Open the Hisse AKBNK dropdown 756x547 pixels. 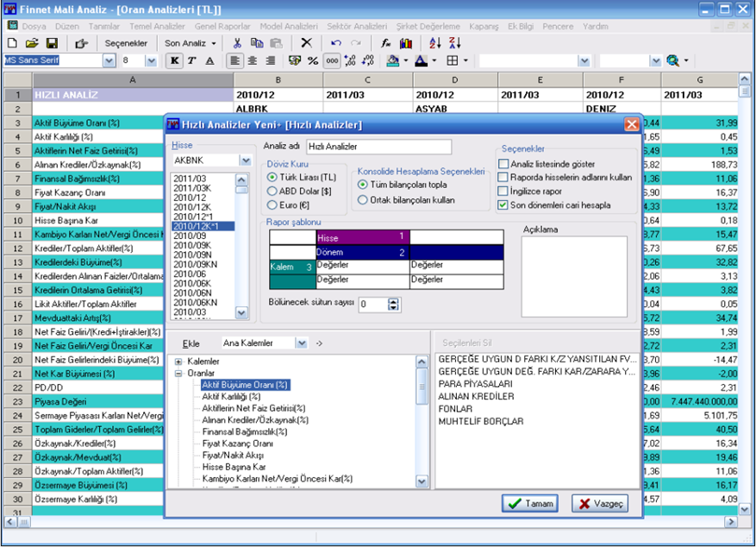point(246,160)
